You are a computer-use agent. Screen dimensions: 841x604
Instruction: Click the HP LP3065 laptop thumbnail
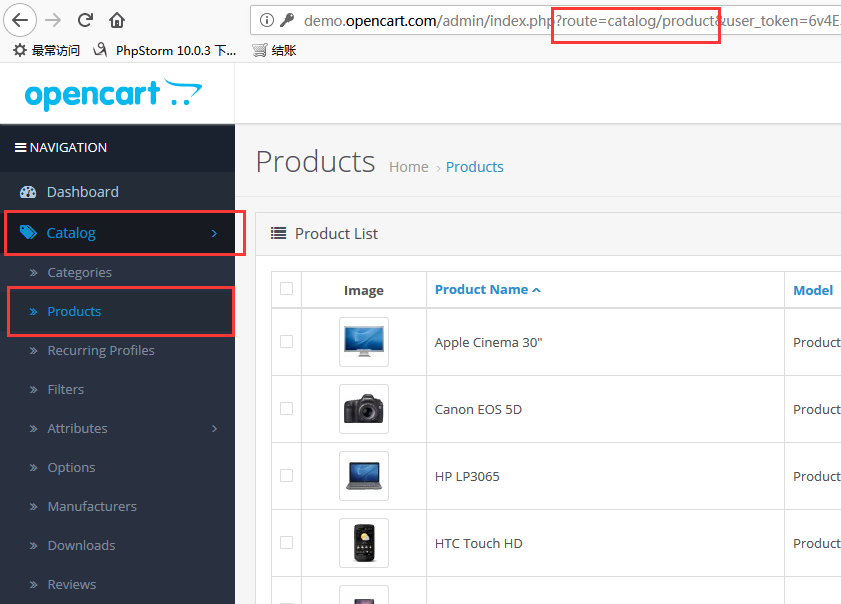click(x=364, y=476)
